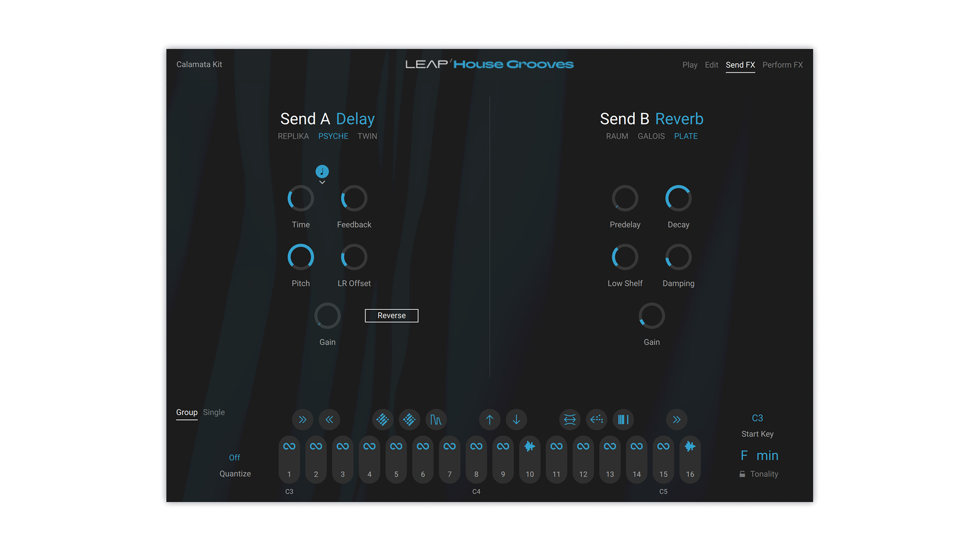Expand the chevron below the note icon

[x=322, y=183]
